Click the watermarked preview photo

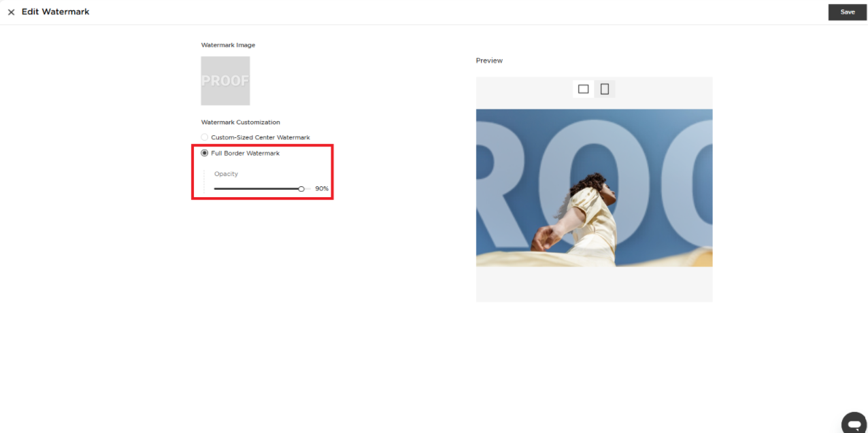point(594,188)
